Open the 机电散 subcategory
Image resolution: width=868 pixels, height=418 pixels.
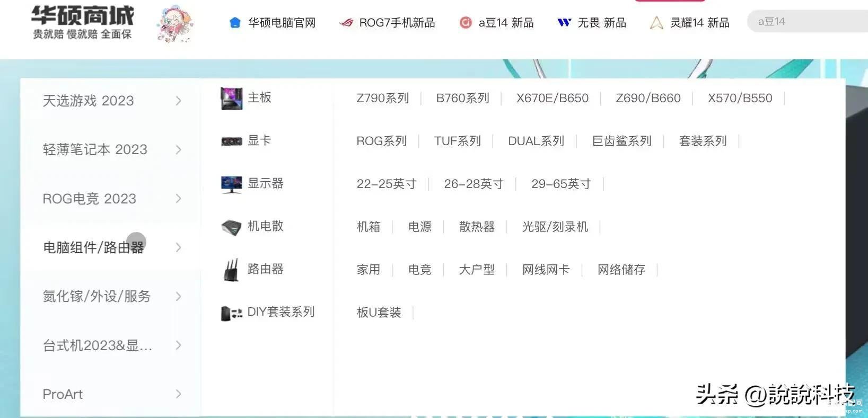(266, 226)
